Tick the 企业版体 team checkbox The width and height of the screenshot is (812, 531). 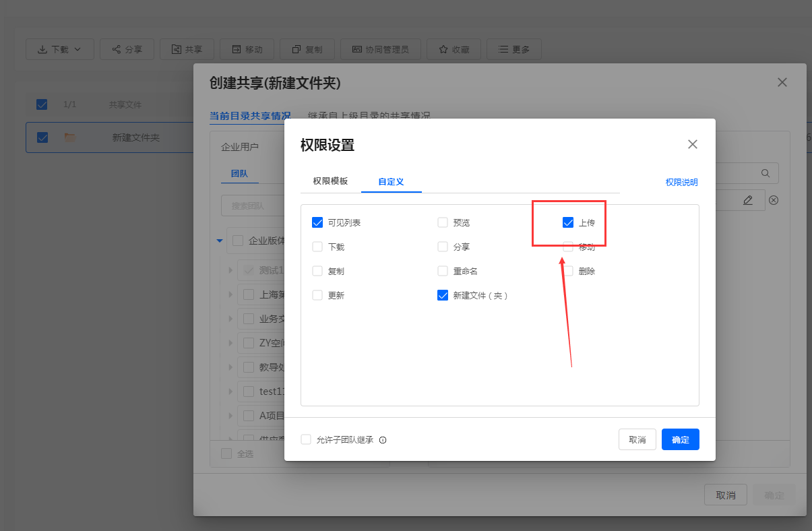pyautogui.click(x=238, y=241)
